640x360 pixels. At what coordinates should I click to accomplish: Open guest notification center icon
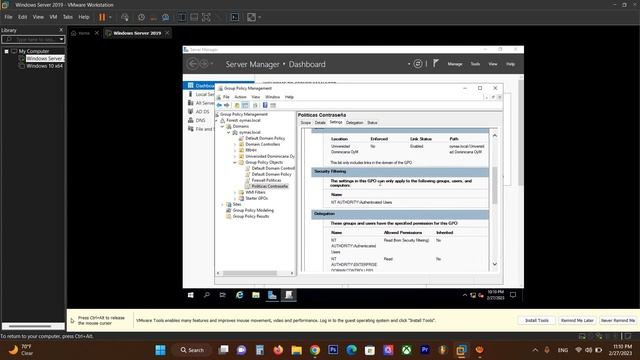[x=513, y=295]
